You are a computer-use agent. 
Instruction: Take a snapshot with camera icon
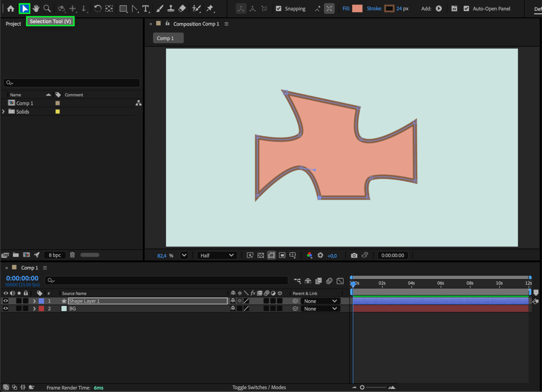click(354, 255)
